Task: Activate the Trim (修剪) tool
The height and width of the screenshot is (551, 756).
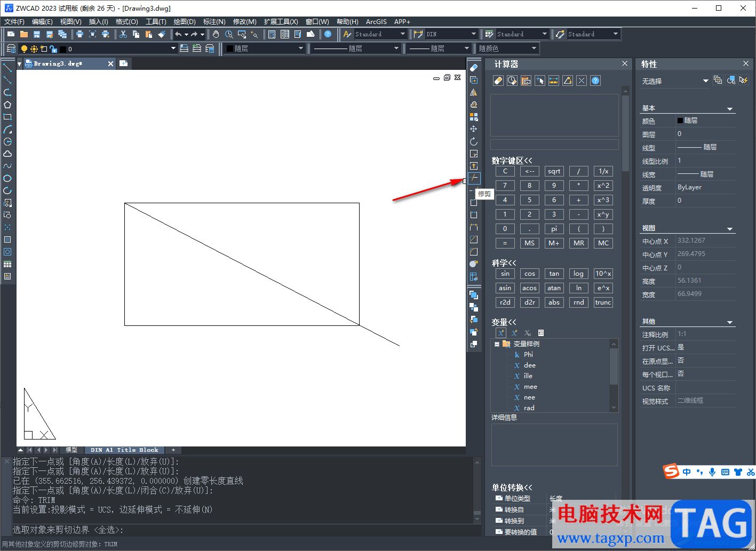Action: [474, 178]
